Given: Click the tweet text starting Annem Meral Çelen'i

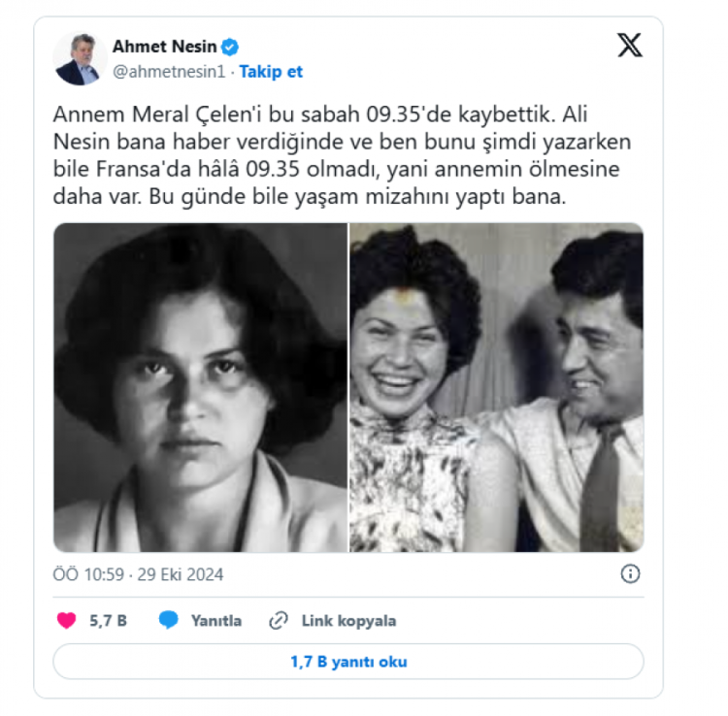Looking at the screenshot, I should [x=343, y=155].
